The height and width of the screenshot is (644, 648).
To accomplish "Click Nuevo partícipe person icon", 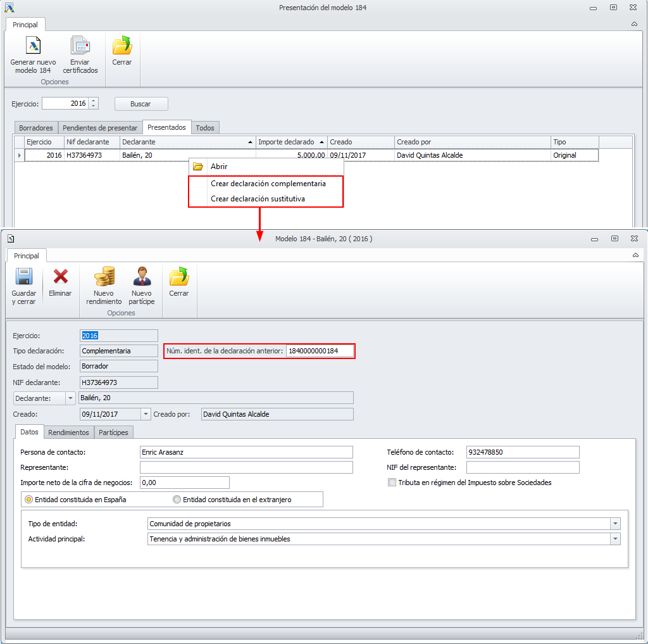I will coord(142,276).
